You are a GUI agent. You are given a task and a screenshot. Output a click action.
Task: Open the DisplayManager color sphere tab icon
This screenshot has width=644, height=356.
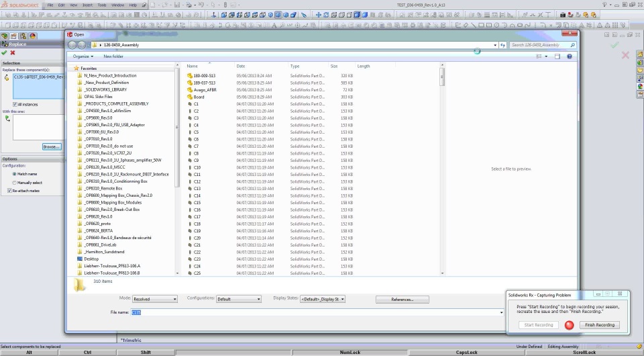click(33, 36)
